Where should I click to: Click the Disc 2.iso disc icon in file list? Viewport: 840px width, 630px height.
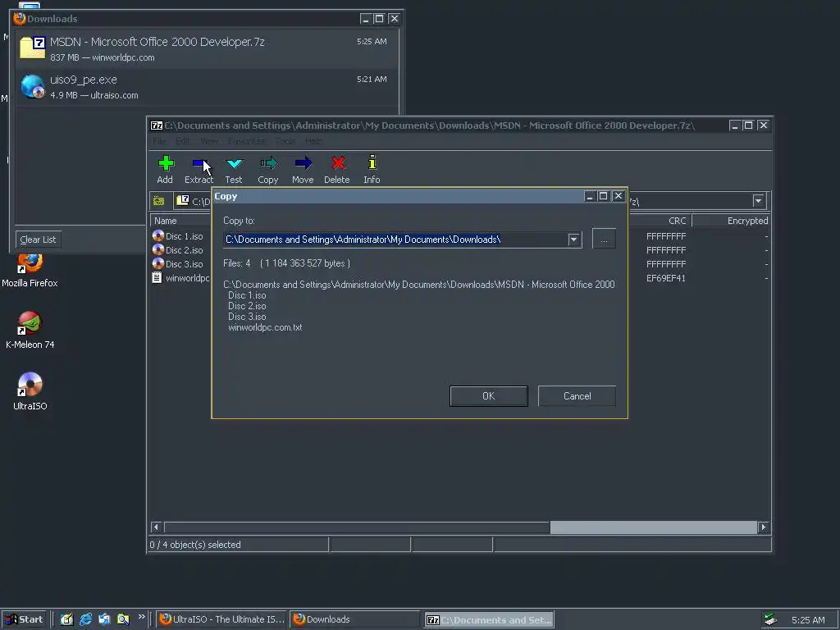tap(158, 249)
